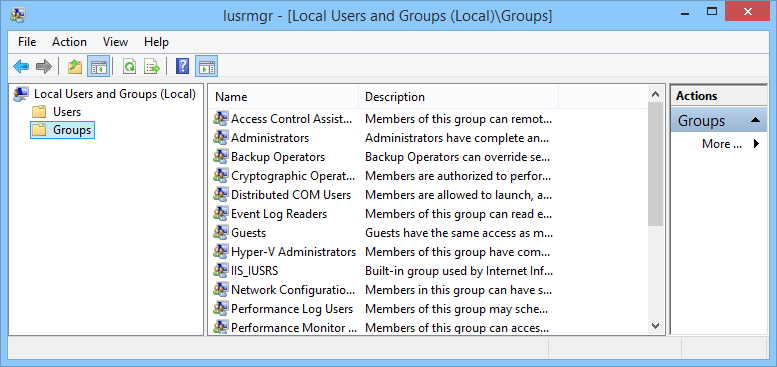Toggle Show/Hide Console Tree toolbar button

pos(98,66)
